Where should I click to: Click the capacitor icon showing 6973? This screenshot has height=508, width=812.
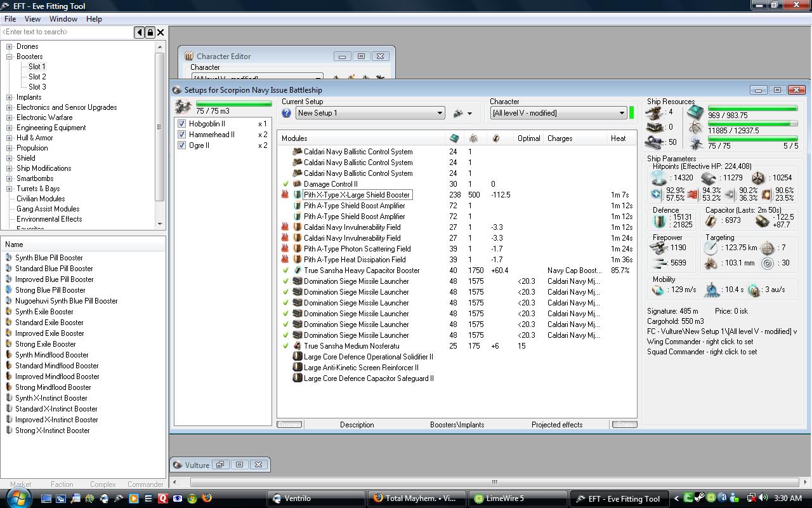(x=712, y=220)
